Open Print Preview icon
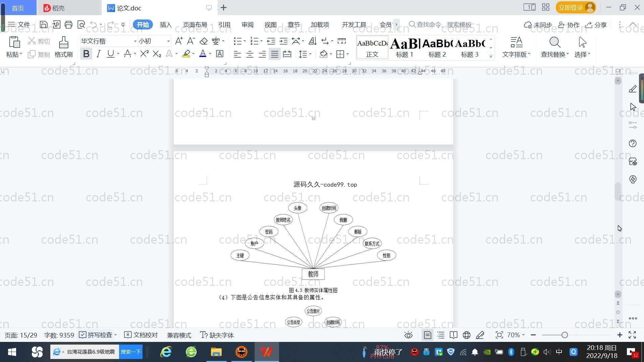Image resolution: width=644 pixels, height=362 pixels. click(81, 24)
